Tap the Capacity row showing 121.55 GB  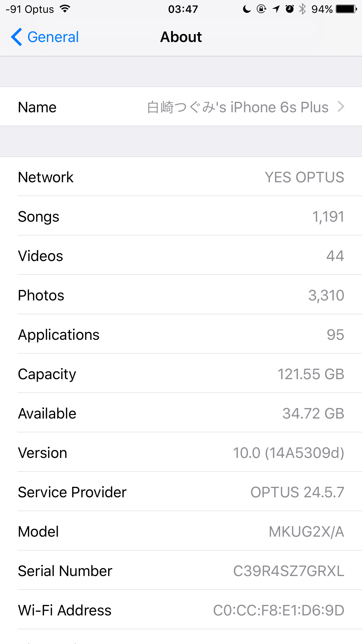coord(181,374)
